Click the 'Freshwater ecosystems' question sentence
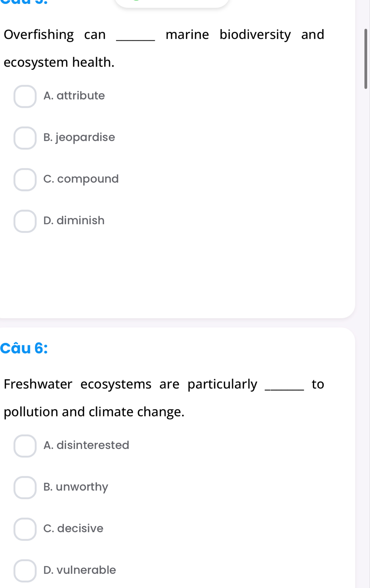 click(x=164, y=398)
